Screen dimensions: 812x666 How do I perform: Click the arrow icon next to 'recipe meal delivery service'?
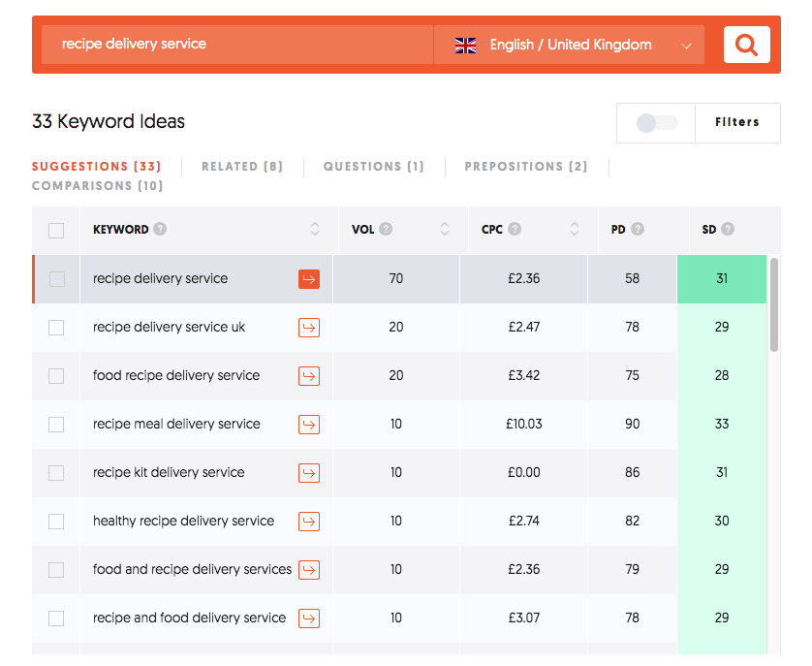308,424
